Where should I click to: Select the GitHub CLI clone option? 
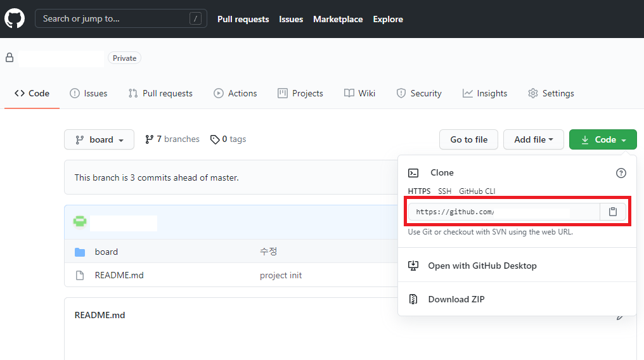(477, 191)
